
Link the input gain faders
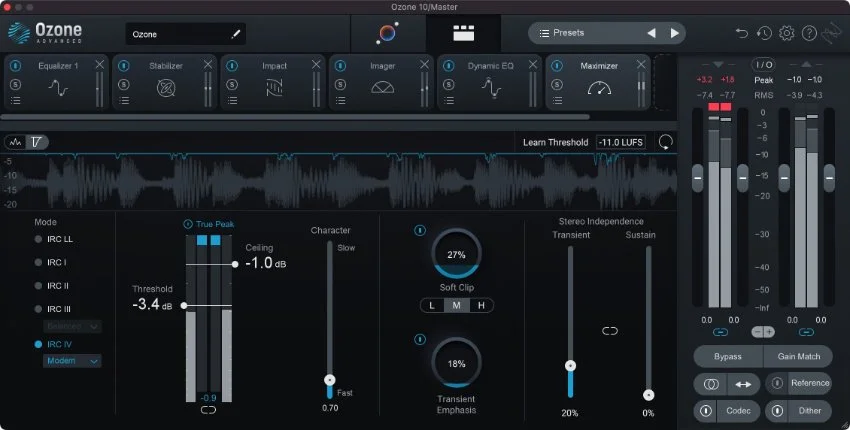pos(720,332)
